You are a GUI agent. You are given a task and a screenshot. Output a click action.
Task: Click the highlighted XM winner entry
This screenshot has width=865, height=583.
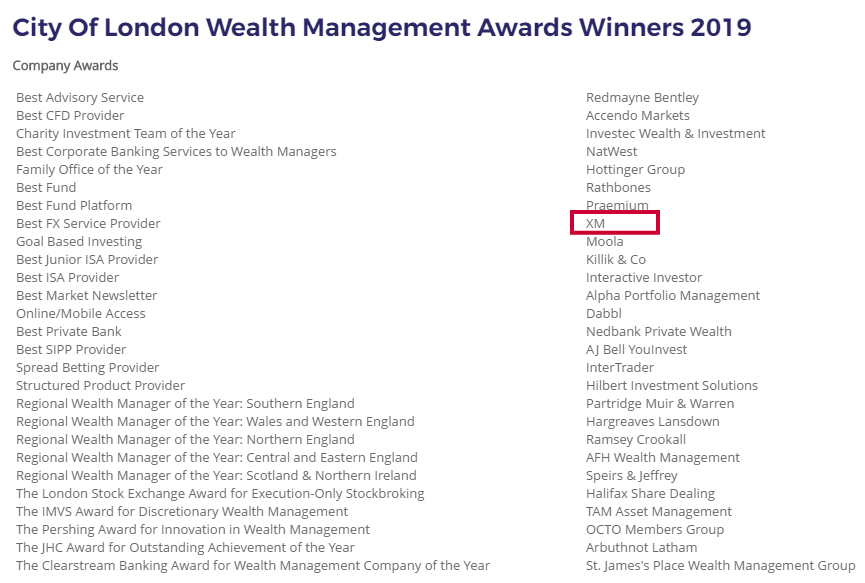(x=595, y=223)
